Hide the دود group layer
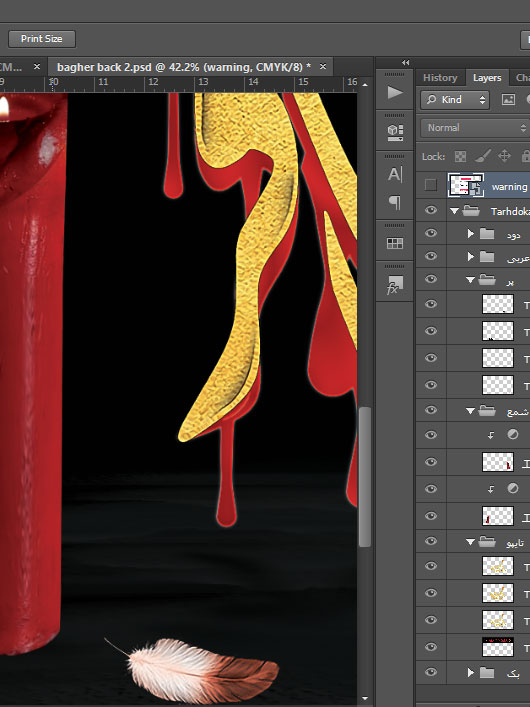 [x=431, y=233]
